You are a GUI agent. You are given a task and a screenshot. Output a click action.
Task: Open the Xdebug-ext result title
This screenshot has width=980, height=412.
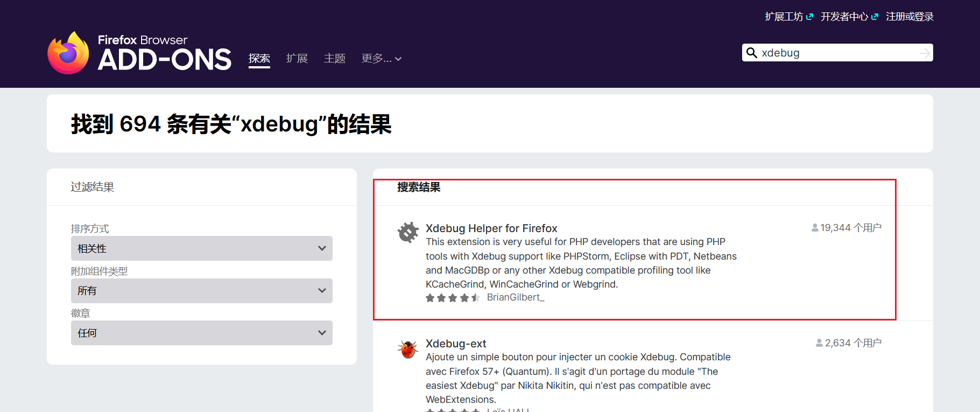point(456,344)
